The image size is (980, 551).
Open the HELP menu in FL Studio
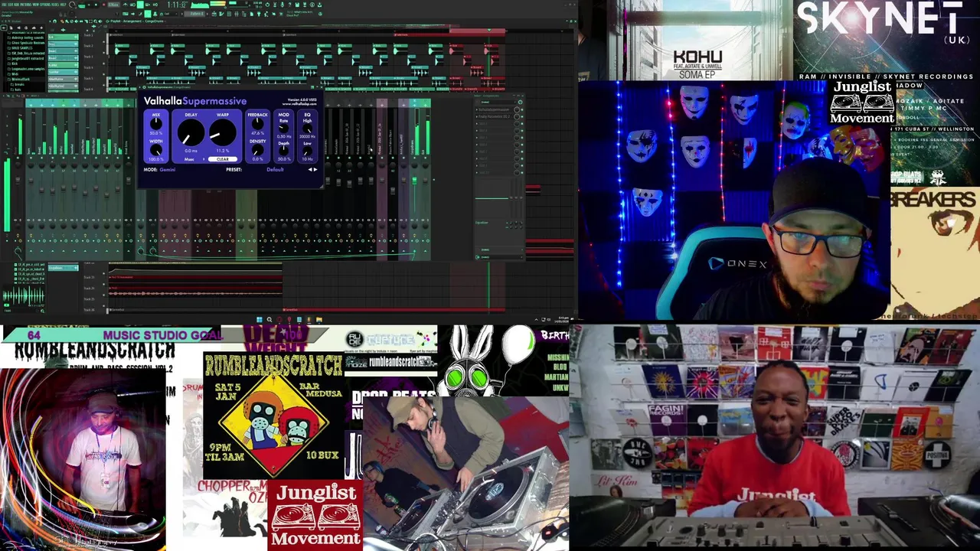coord(63,5)
